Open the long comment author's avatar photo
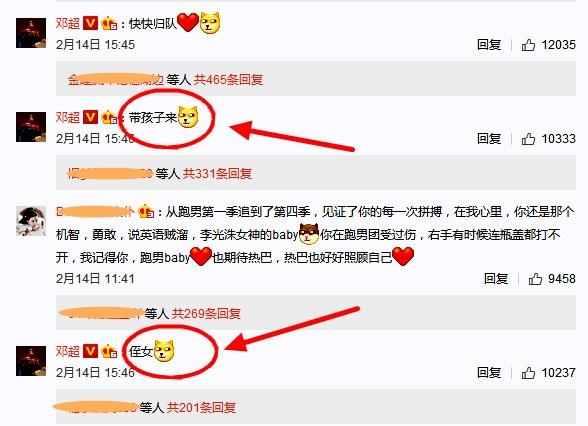The height and width of the screenshot is (426, 588). pos(31,221)
